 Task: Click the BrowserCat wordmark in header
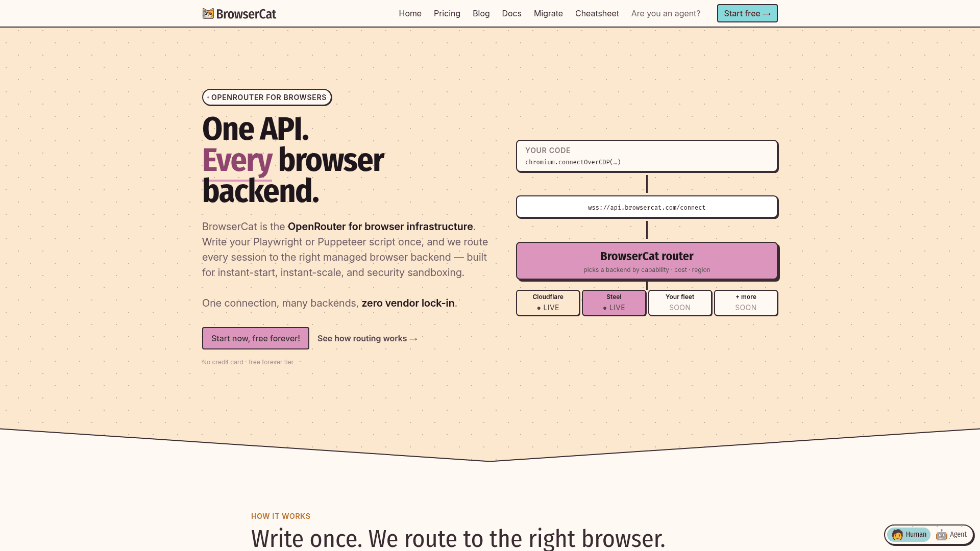tap(246, 14)
